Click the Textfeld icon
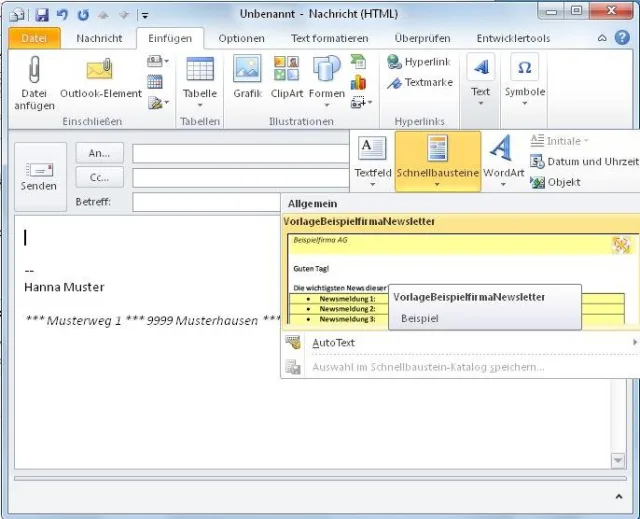This screenshot has height=519, width=640. coord(372,150)
